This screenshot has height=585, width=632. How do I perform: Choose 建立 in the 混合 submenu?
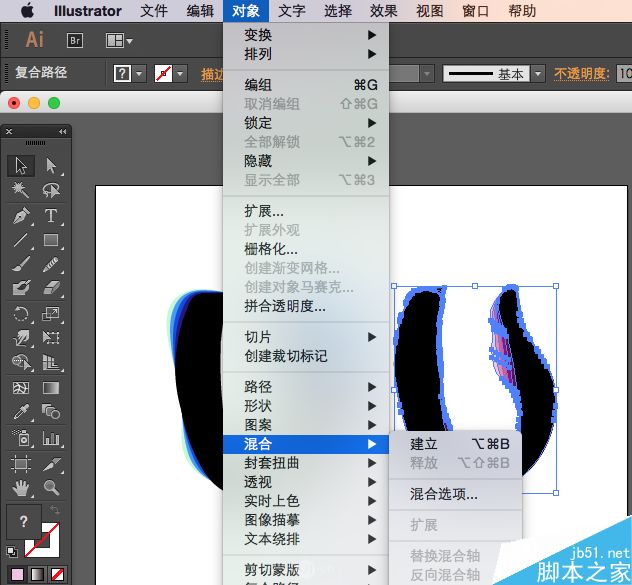(455, 444)
